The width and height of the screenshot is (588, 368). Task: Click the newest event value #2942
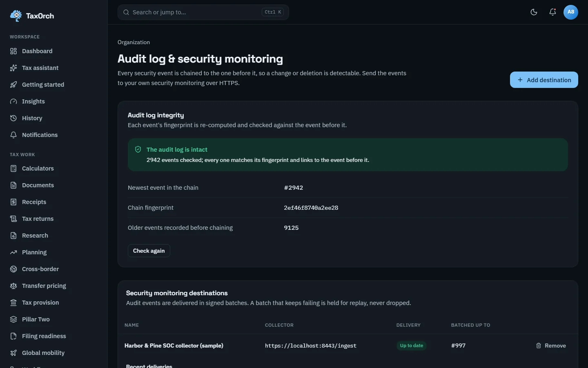(294, 188)
